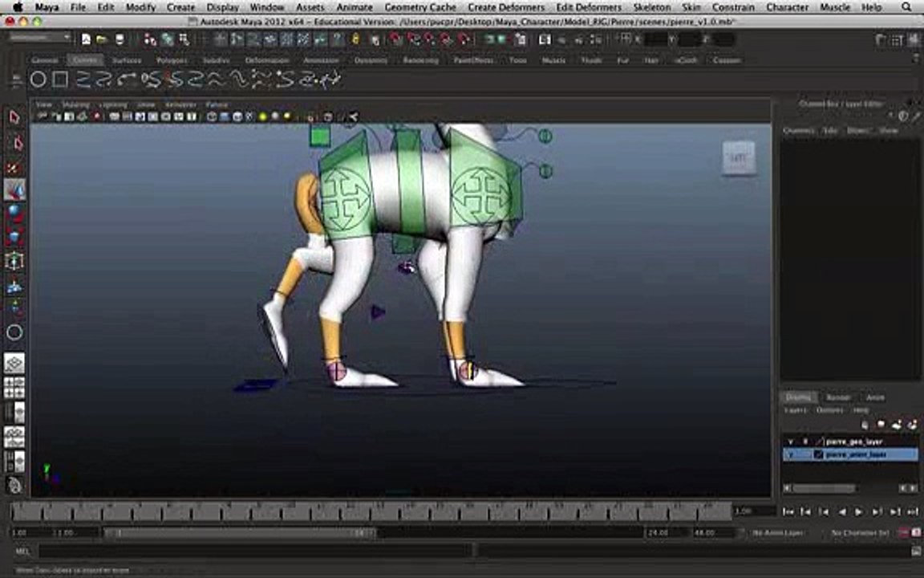Click the NURBS circle shelf icon
The width and height of the screenshot is (924, 578).
[38, 79]
